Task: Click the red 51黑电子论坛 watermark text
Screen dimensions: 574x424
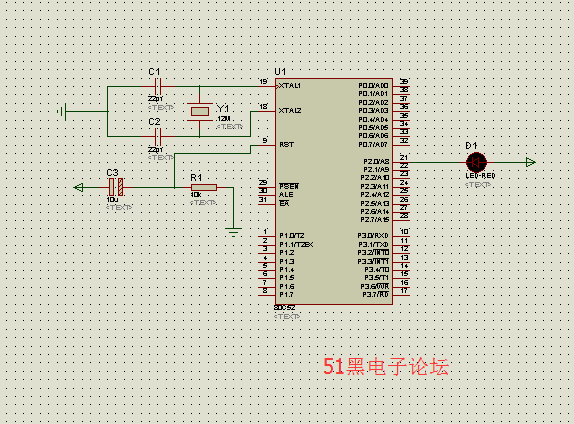Action: click(x=386, y=366)
